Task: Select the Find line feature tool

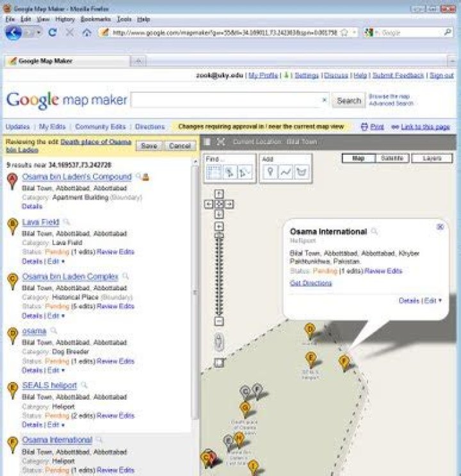Action: click(245, 172)
